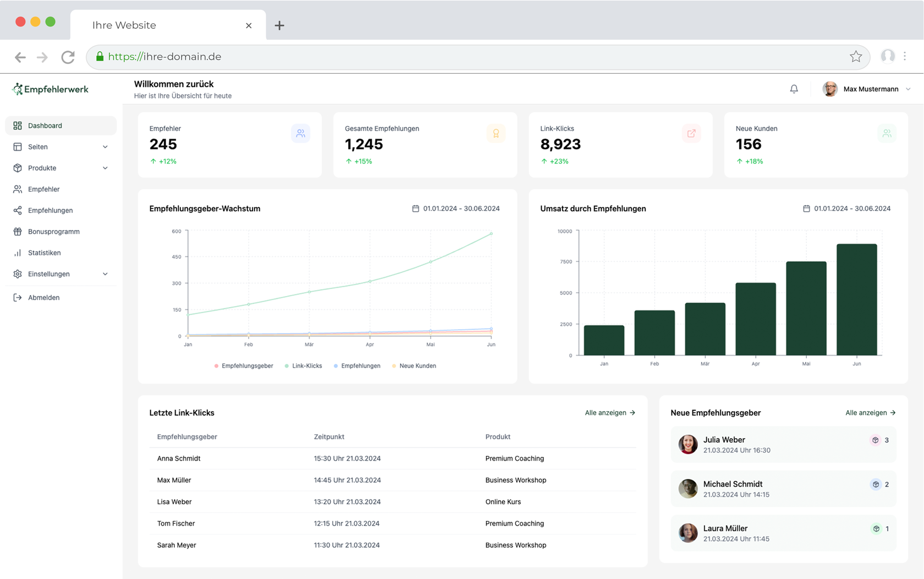Screen dimensions: 924x579
Task: Switch to the Ihre Website browser tab
Action: coord(124,25)
